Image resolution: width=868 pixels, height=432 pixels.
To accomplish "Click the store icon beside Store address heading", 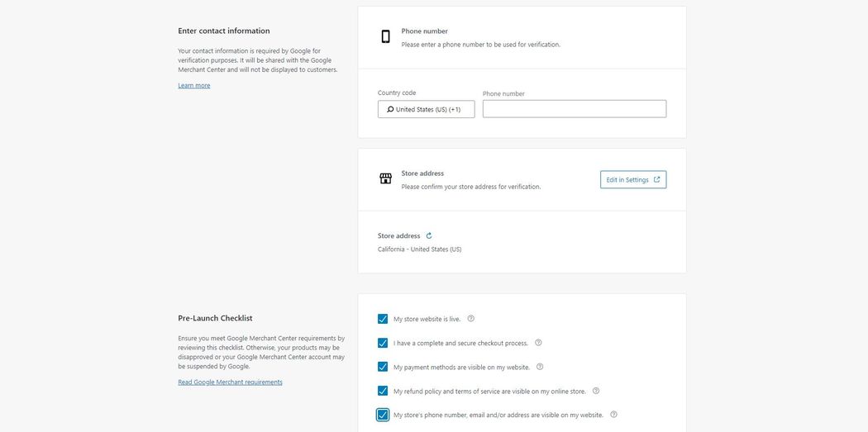I will (385, 178).
